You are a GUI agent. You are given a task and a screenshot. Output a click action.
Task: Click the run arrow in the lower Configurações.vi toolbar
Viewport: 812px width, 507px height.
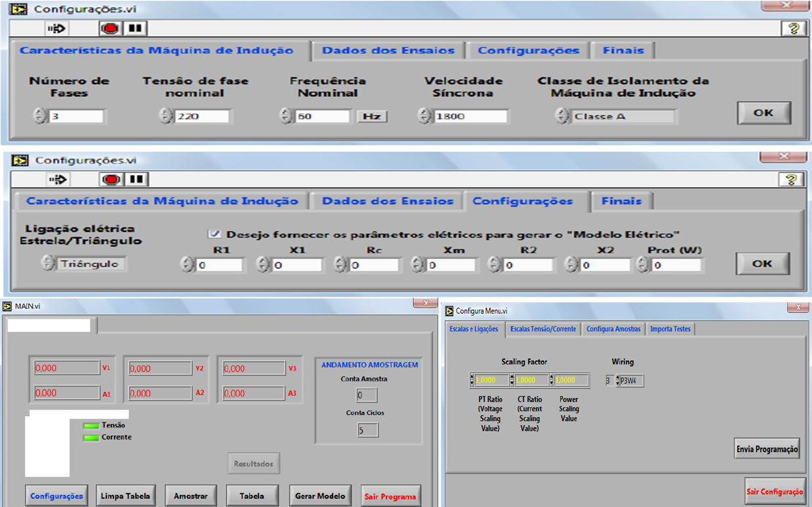tap(58, 179)
